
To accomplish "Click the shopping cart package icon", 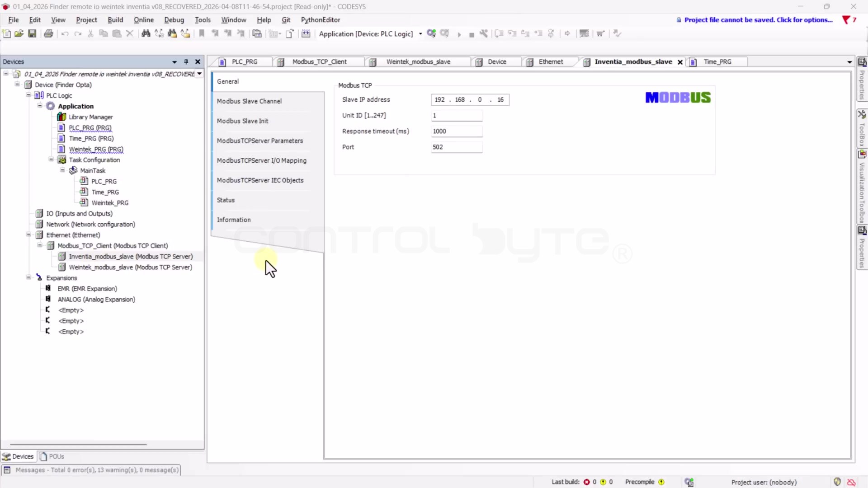I will pyautogui.click(x=600, y=33).
